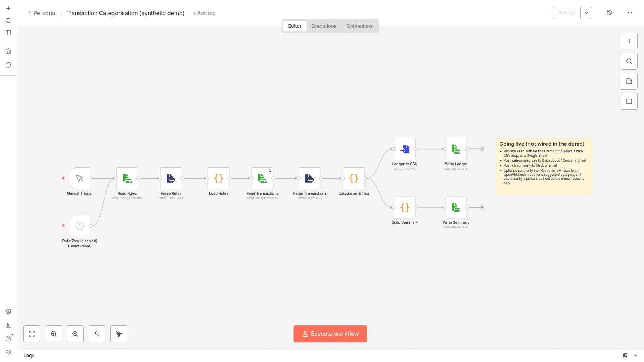Select the Parse Rules node

click(x=171, y=178)
